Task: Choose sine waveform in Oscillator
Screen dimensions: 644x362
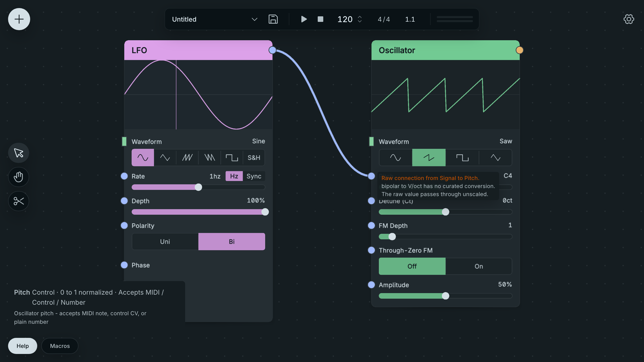Action: tap(395, 158)
